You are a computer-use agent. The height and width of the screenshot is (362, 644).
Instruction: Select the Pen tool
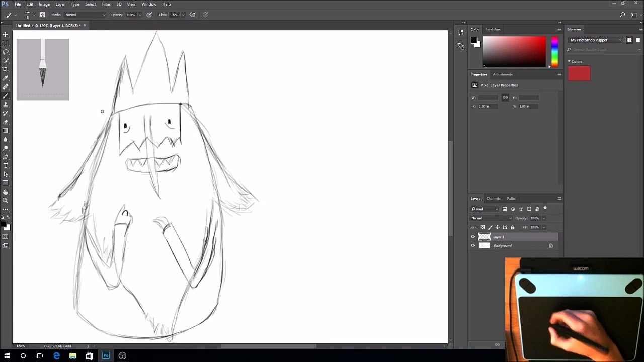click(6, 157)
